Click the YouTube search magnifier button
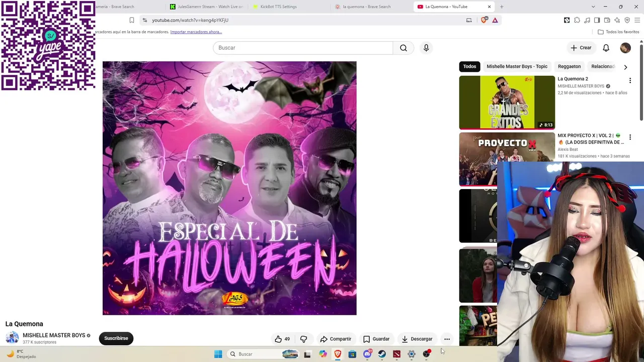The height and width of the screenshot is (362, 644). point(403,48)
